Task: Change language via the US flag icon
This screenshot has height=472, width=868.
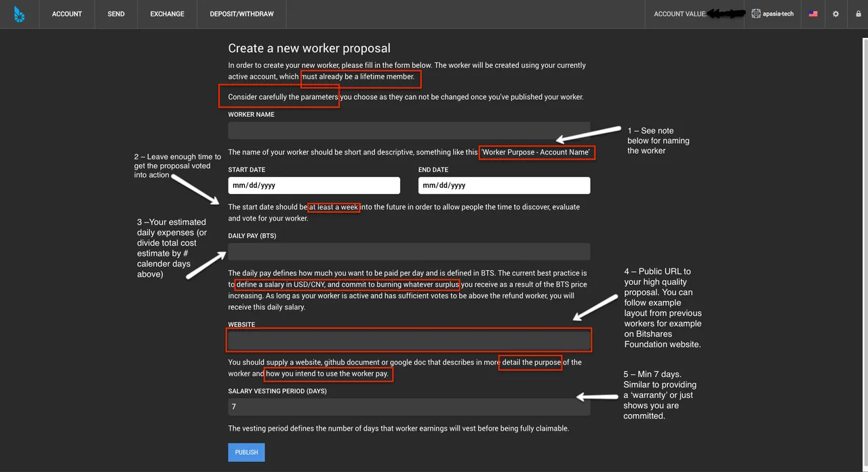Action: pos(813,14)
